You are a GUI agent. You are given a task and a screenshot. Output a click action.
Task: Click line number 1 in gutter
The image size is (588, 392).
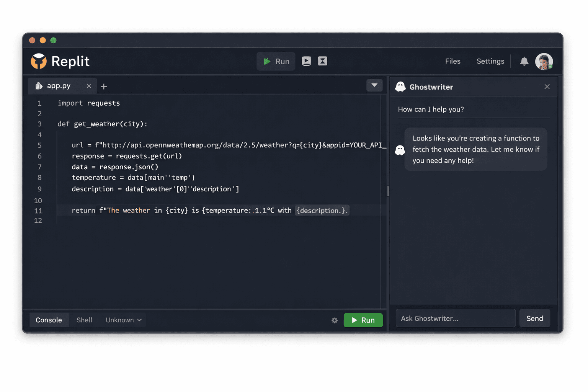(39, 103)
